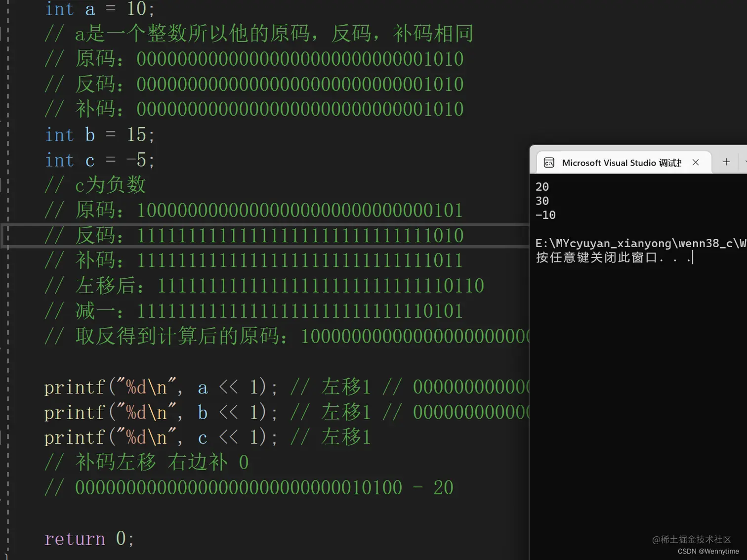
Task: Click the 反码 comment ending 00001010
Action: coord(254,84)
